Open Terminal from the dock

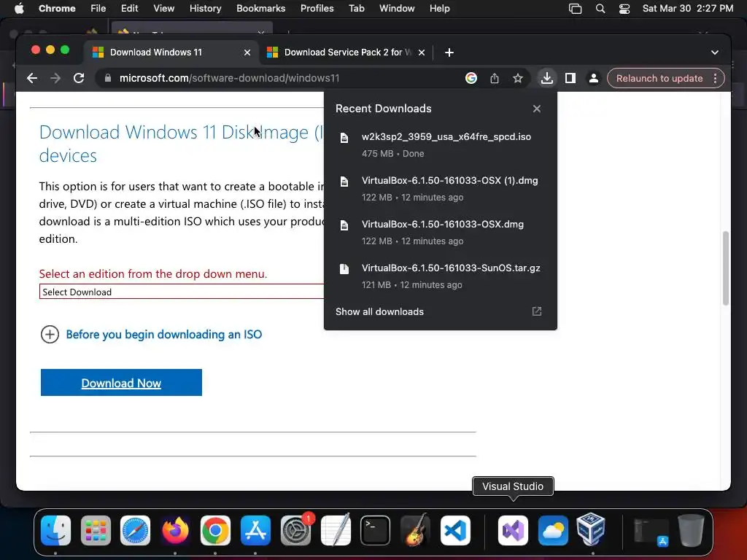(376, 530)
